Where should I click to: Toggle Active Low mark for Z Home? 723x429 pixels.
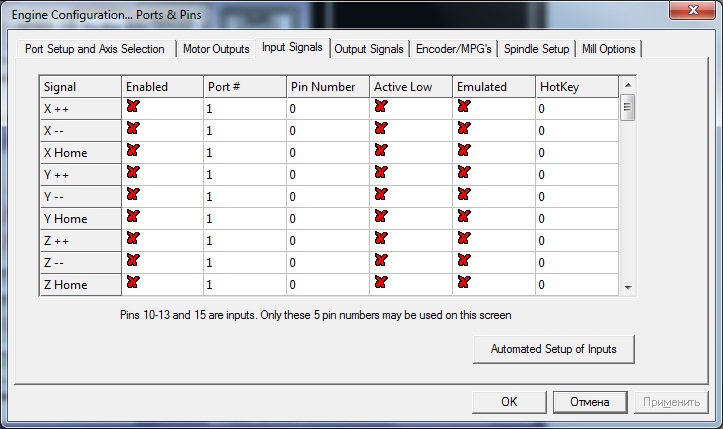tap(381, 282)
